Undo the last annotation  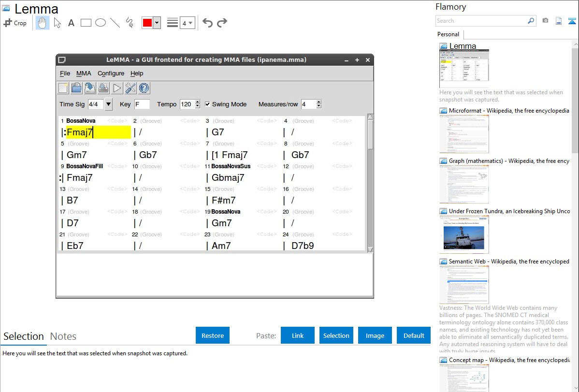point(207,23)
